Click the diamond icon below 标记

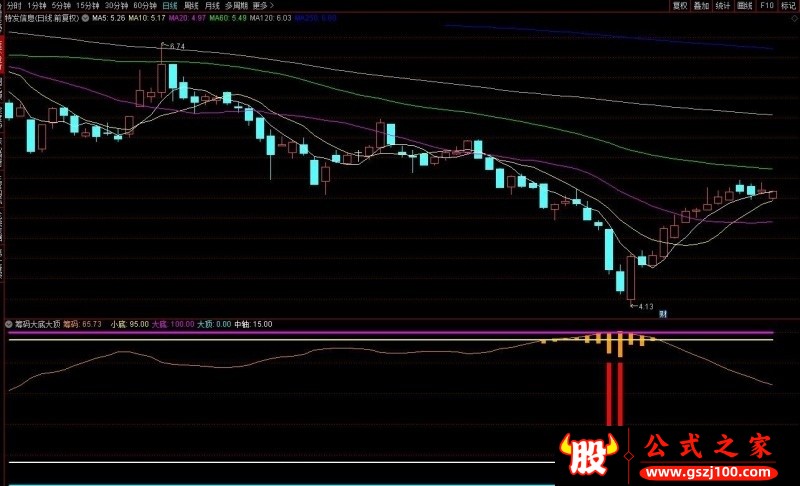[x=795, y=18]
